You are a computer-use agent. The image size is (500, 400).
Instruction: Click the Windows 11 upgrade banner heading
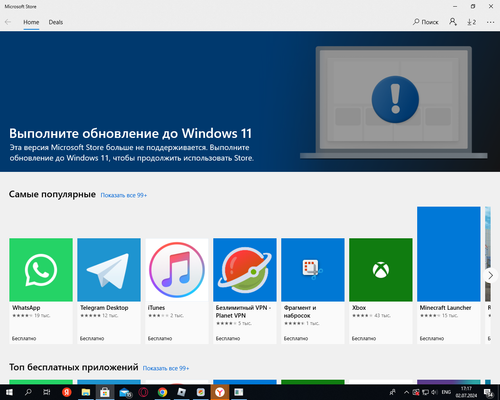pyautogui.click(x=130, y=133)
